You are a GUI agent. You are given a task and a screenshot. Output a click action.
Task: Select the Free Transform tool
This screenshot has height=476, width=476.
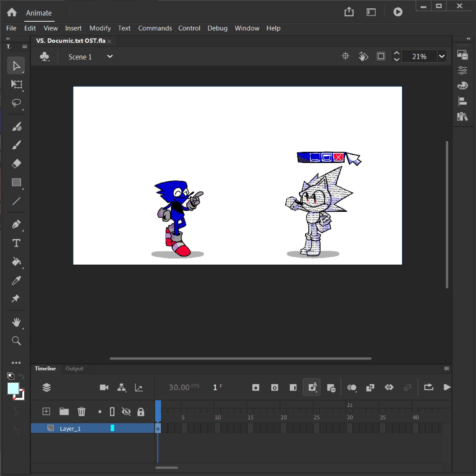[16, 84]
